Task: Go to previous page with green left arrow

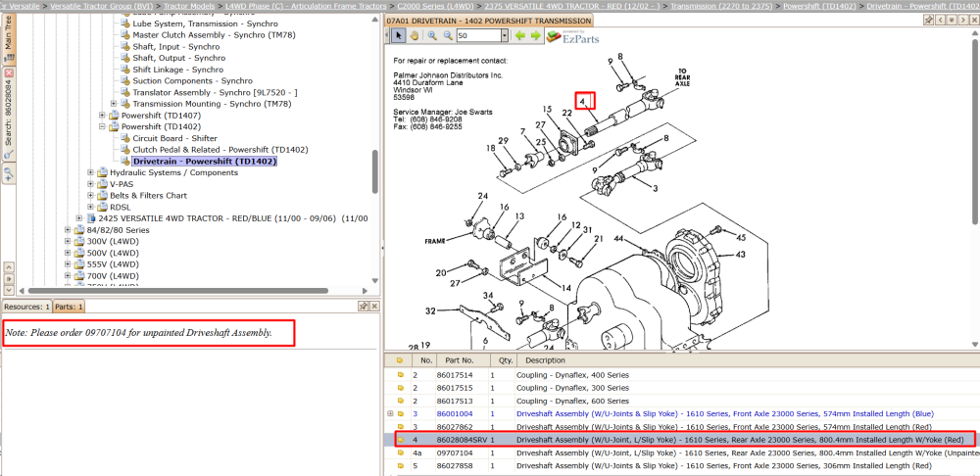Action: pos(520,35)
